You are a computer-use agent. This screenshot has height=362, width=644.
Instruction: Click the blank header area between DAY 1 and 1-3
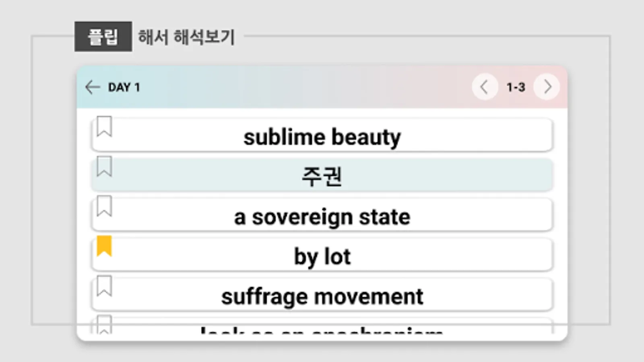click(x=306, y=87)
